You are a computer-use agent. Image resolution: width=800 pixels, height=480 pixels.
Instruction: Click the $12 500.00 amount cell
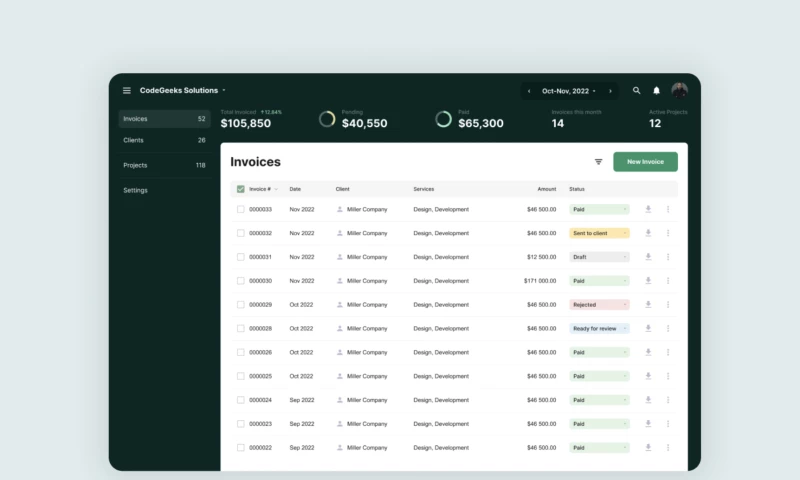pos(541,257)
